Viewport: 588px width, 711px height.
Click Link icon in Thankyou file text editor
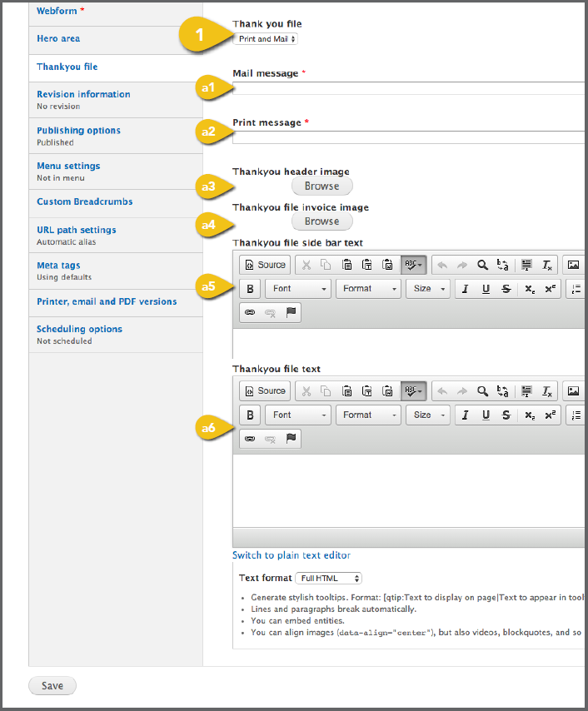tap(250, 439)
